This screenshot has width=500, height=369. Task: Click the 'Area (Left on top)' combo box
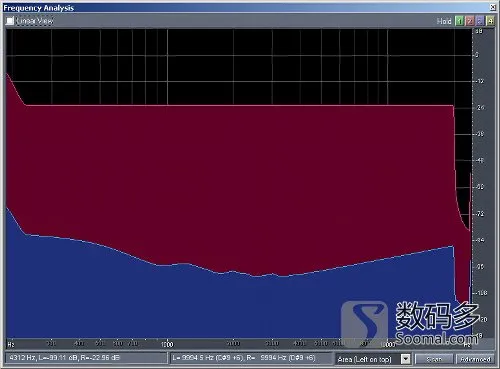pos(373,359)
